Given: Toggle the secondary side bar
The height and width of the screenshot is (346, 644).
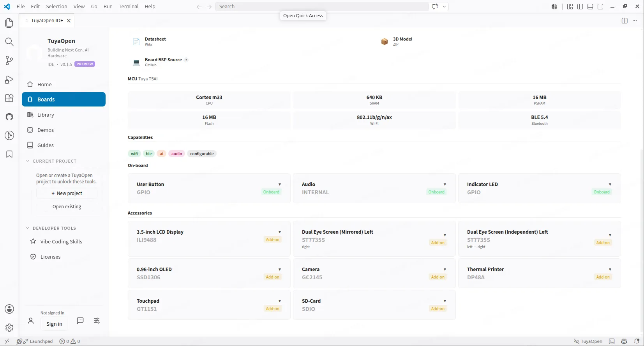Looking at the screenshot, I should (x=600, y=7).
